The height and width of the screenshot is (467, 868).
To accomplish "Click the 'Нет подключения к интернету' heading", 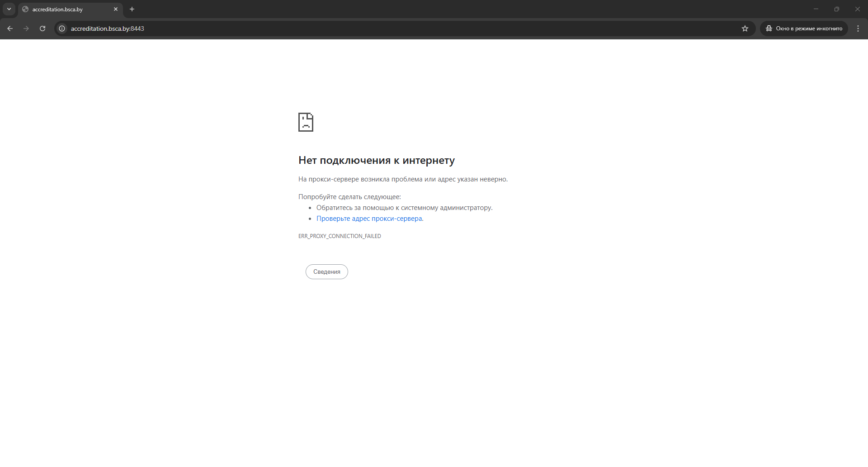I will coord(376,160).
